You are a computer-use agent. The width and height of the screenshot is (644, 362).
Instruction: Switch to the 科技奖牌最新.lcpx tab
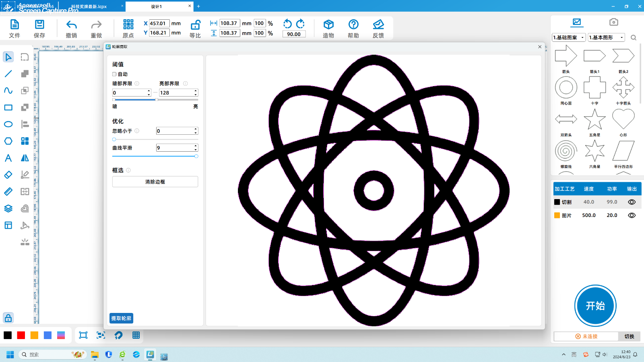tap(89, 6)
